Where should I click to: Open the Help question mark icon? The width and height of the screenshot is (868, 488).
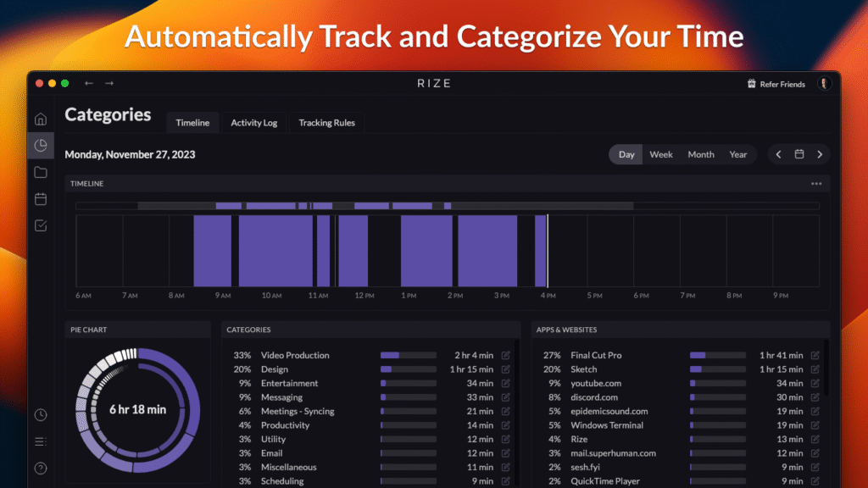[41, 468]
